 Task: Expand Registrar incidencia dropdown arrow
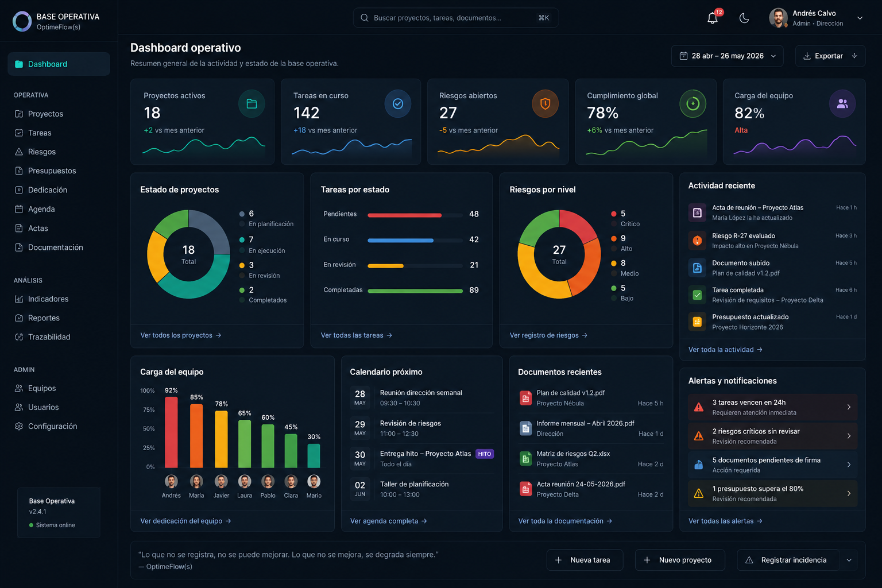849,560
